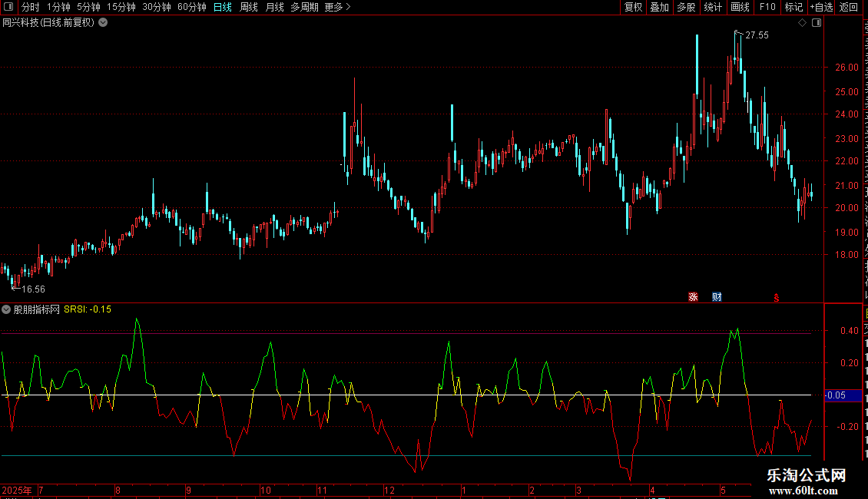Click the red 涨 marker on chart
The width and height of the screenshot is (868, 499).
pyautogui.click(x=693, y=297)
